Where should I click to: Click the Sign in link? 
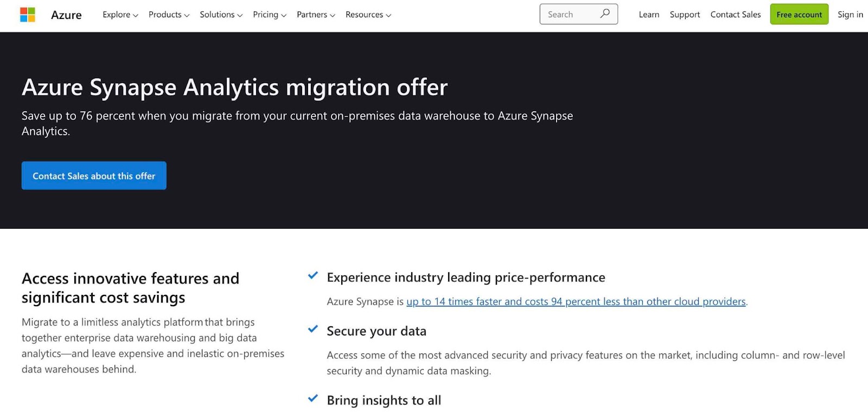click(850, 15)
